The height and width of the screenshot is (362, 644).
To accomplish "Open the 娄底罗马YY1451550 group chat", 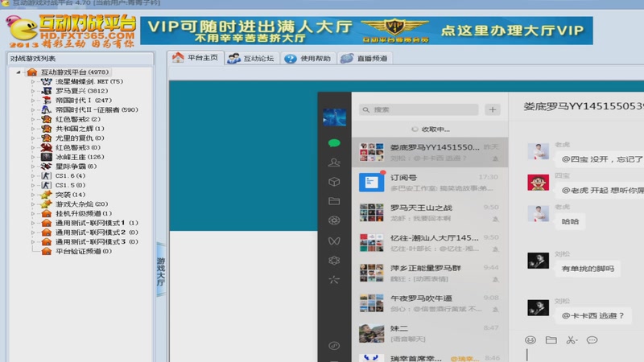I will 429,152.
